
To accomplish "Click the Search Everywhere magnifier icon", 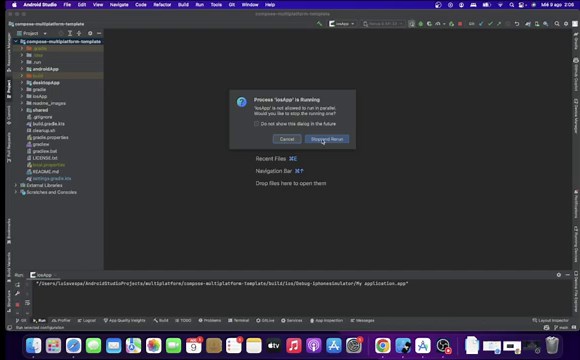I will [557, 24].
